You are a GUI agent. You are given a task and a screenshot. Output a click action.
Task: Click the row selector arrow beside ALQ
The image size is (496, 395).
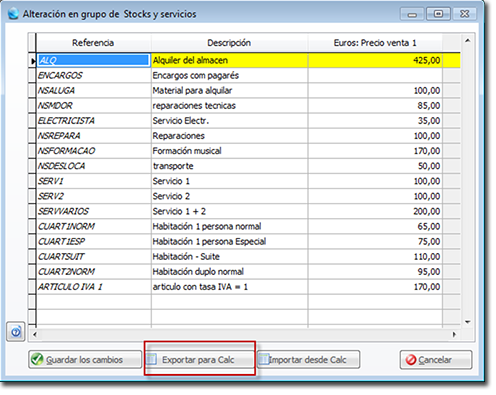point(32,61)
